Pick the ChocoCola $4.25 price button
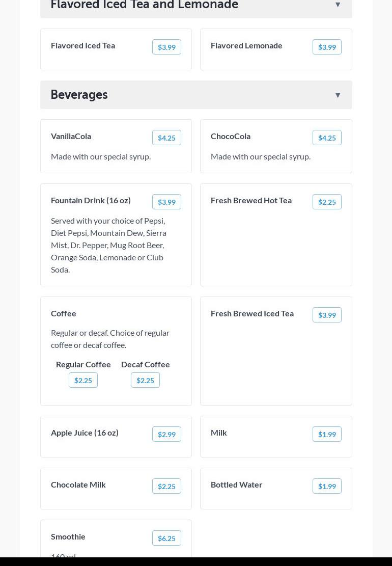The height and width of the screenshot is (566, 392). [x=327, y=138]
